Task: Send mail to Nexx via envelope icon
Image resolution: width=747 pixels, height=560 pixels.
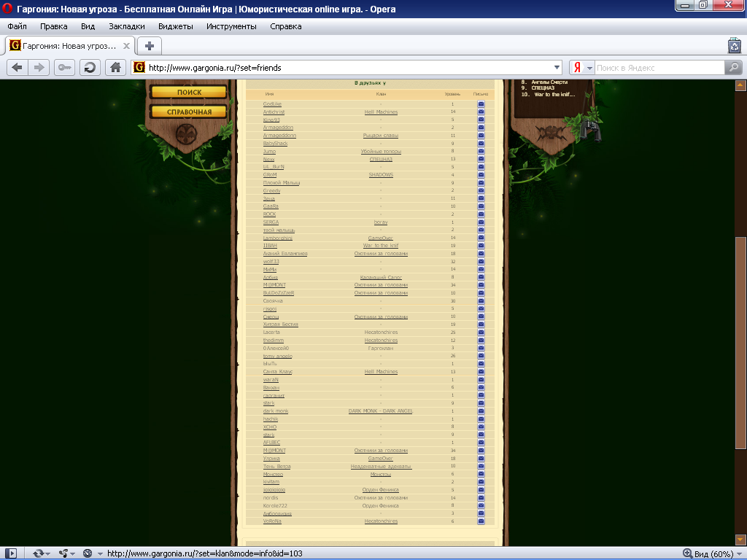Action: [481, 159]
